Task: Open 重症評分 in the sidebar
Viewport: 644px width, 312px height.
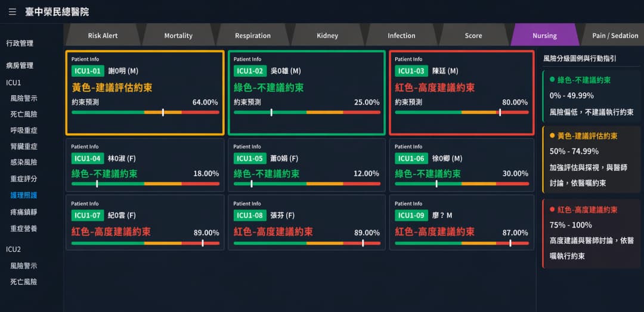Action: 24,179
